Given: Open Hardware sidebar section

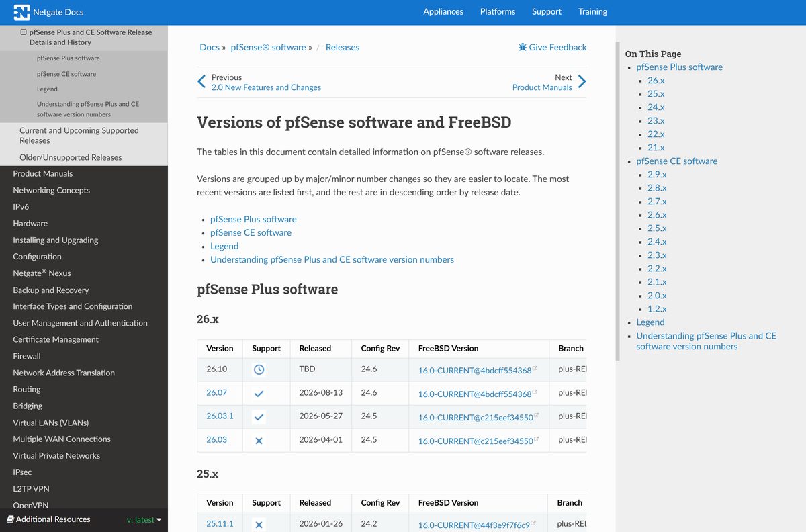Looking at the screenshot, I should click(30, 223).
